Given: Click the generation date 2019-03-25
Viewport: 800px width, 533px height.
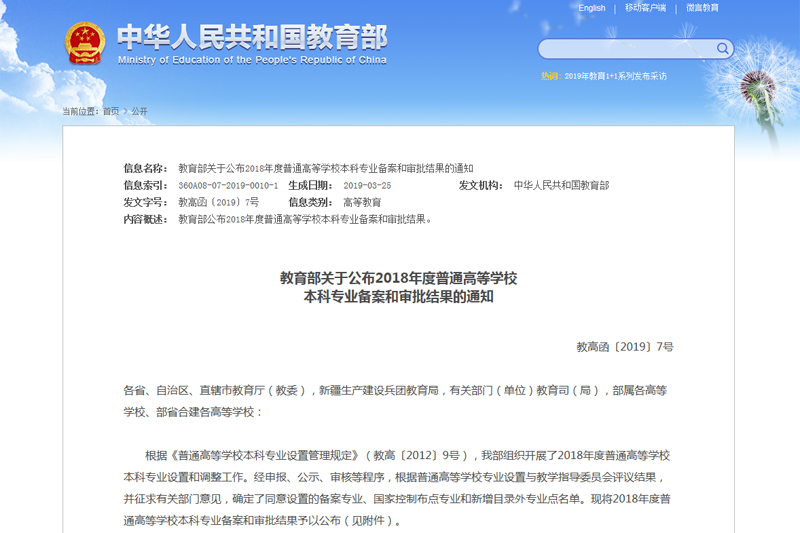Looking at the screenshot, I should click(x=367, y=185).
